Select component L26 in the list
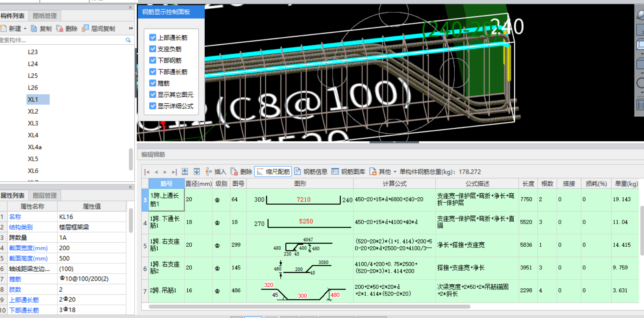 [x=33, y=88]
